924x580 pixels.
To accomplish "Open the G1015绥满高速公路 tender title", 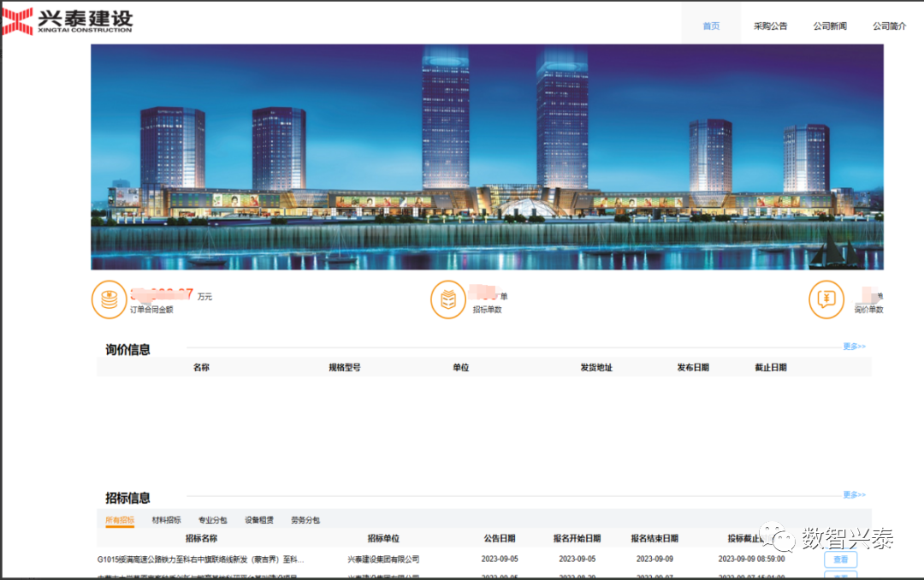I will pyautogui.click(x=200, y=559).
